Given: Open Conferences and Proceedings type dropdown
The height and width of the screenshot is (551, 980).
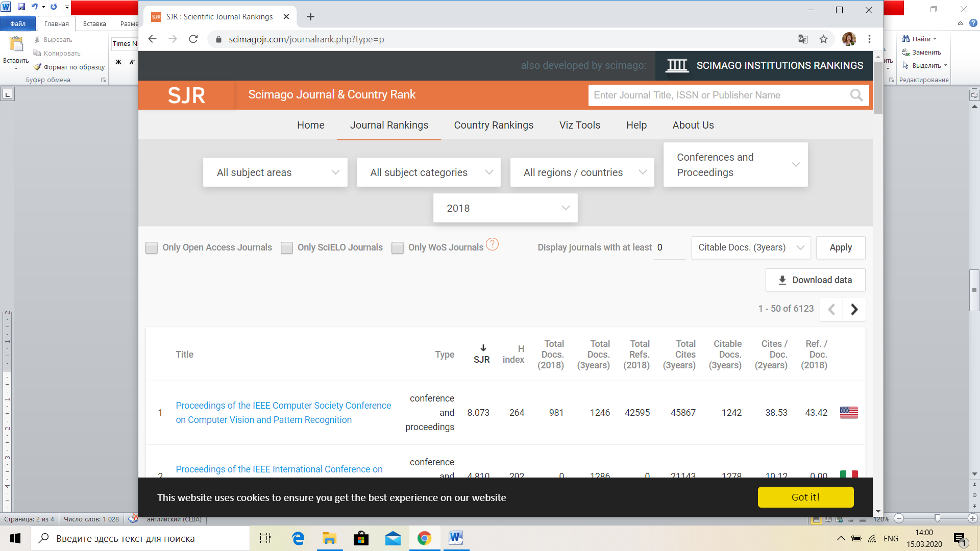Looking at the screenshot, I should 736,165.
